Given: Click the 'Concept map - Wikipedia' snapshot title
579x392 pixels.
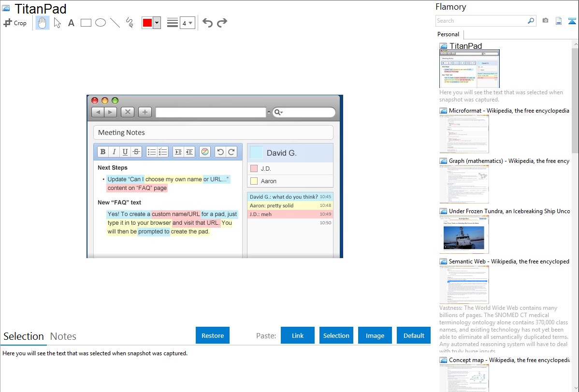Looking at the screenshot, I should coord(509,360).
